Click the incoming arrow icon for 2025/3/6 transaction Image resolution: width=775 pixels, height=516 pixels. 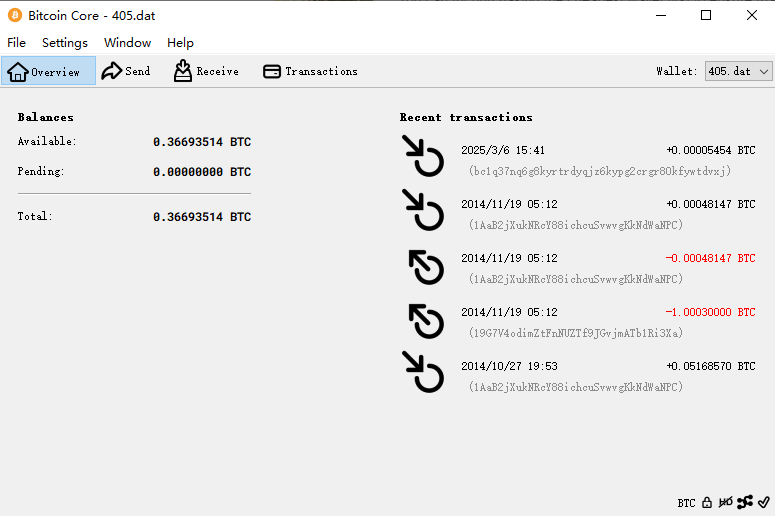(423, 157)
